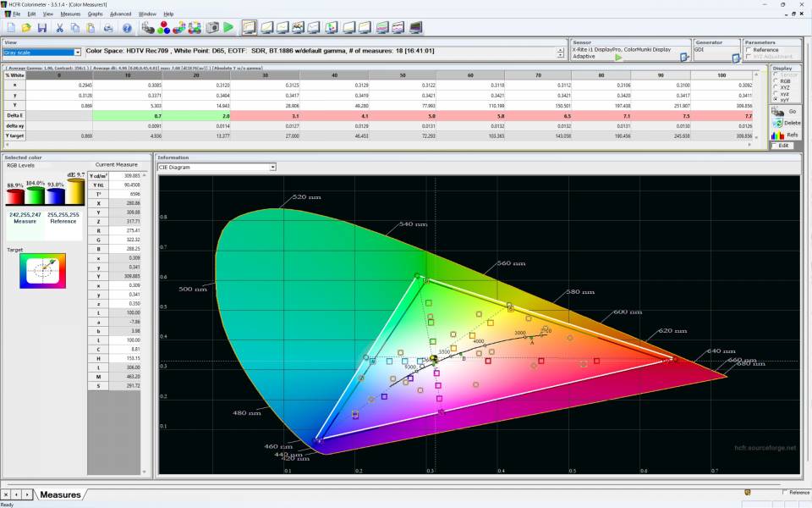
Task: Click the Delta E row header
Action: (x=14, y=116)
